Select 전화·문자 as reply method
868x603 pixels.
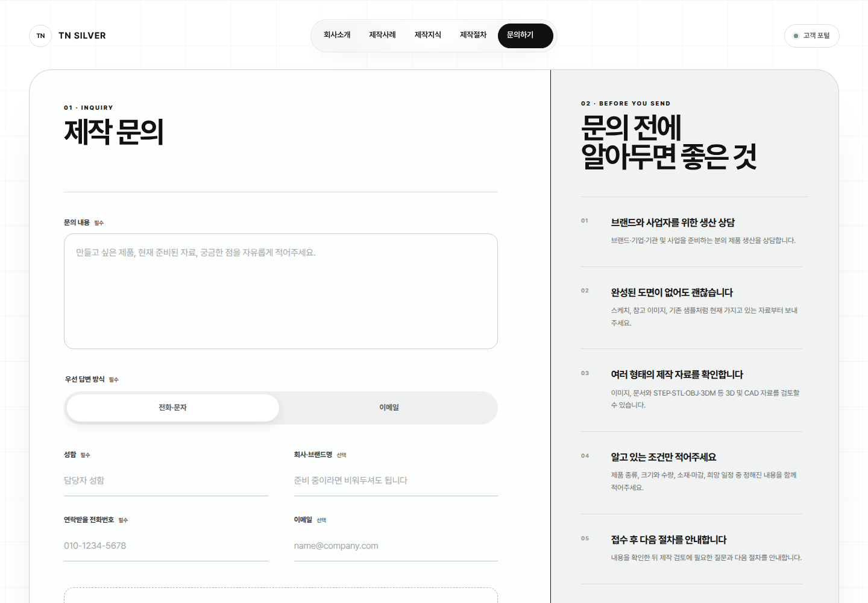(173, 408)
